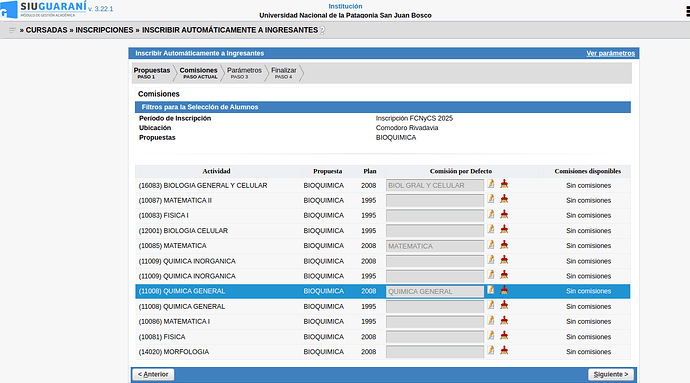Open help icon after breadcrumb title
The width and height of the screenshot is (690, 383).
pyautogui.click(x=323, y=30)
